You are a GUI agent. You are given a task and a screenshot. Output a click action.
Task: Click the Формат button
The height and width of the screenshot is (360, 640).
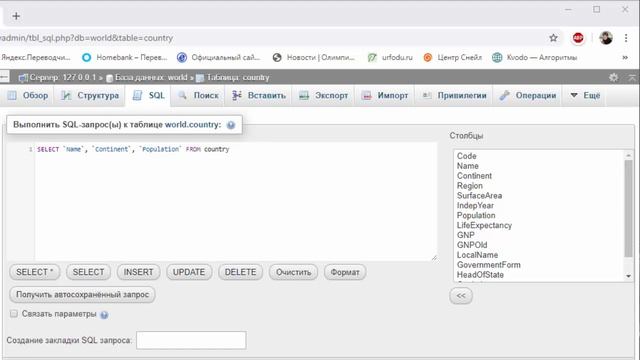345,272
